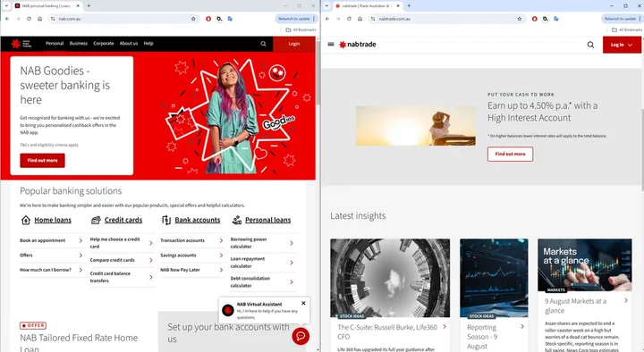The image size is (644, 352).
Task: Click the red Opera-style extension icon in left window
Action: (208, 19)
